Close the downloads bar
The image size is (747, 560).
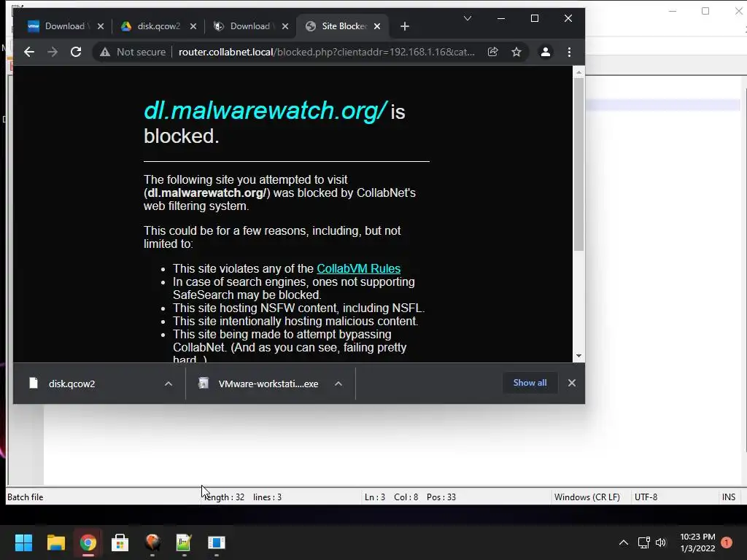(x=572, y=383)
